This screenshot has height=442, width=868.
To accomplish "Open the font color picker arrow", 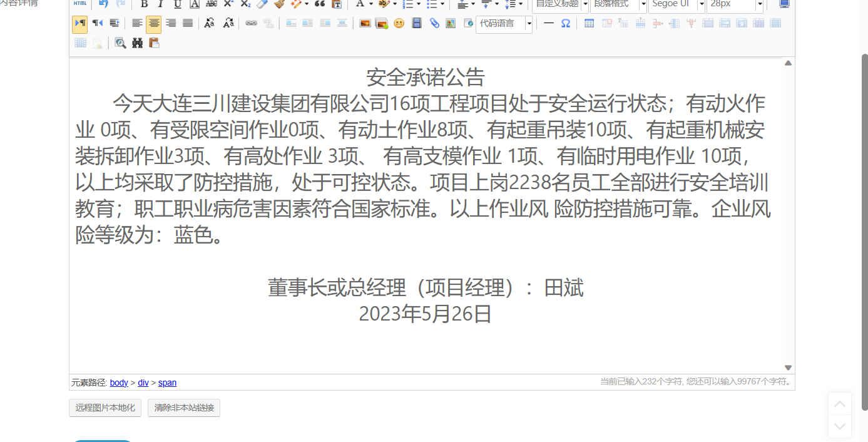I will click(x=371, y=4).
